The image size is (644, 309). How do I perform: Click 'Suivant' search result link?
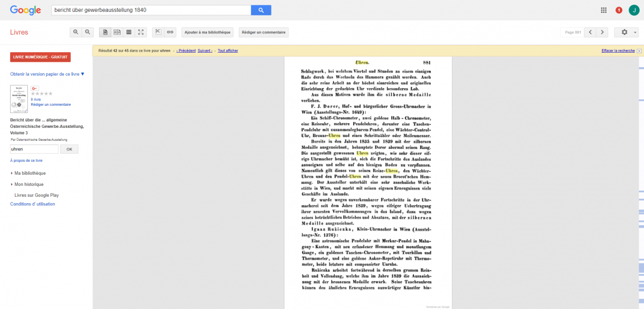(x=204, y=51)
